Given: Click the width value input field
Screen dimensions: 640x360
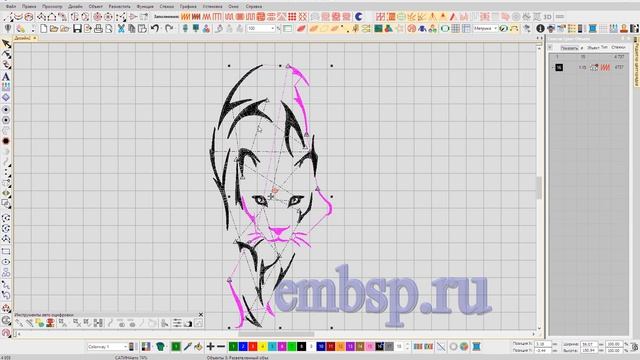Looking at the screenshot, I should (x=588, y=344).
